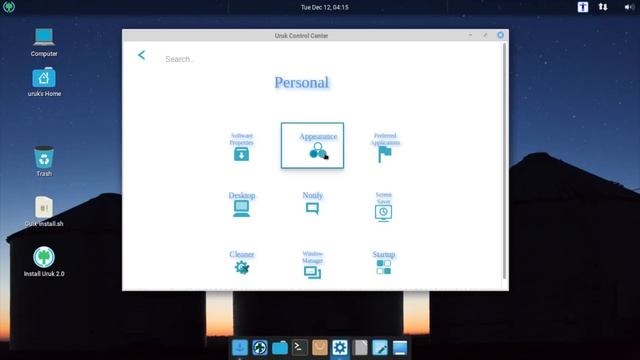Open the file manager folder in dock
640x360 pixels.
pos(280,348)
